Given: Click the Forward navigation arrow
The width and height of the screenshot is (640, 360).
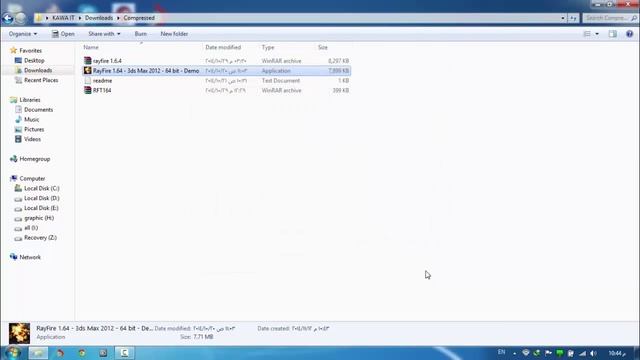Looking at the screenshot, I should point(20,18).
